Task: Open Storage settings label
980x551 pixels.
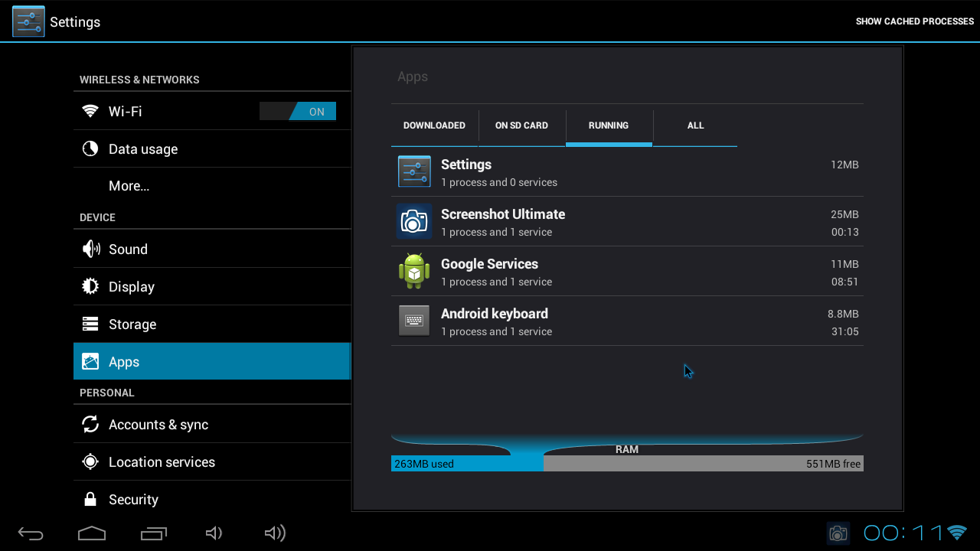Action: tap(132, 324)
